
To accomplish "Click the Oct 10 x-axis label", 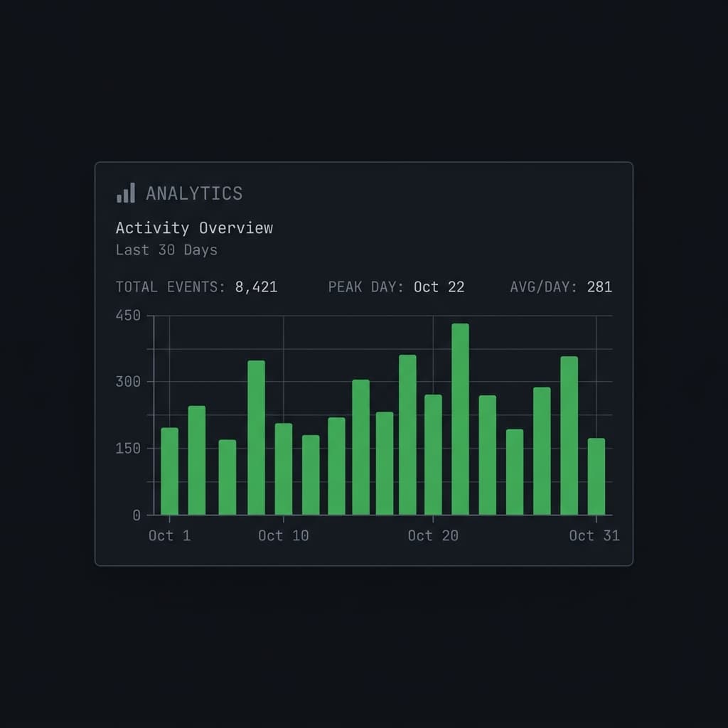I will (x=284, y=536).
